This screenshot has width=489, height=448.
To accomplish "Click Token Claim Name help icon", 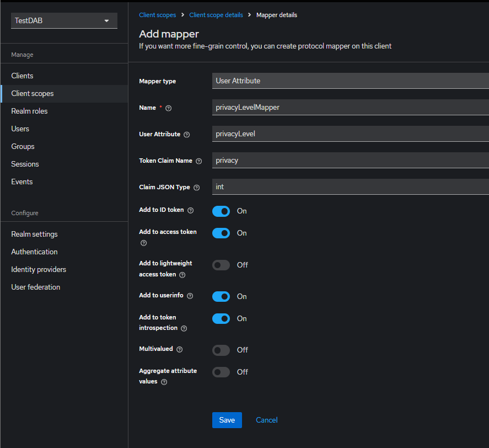I will [x=198, y=161].
